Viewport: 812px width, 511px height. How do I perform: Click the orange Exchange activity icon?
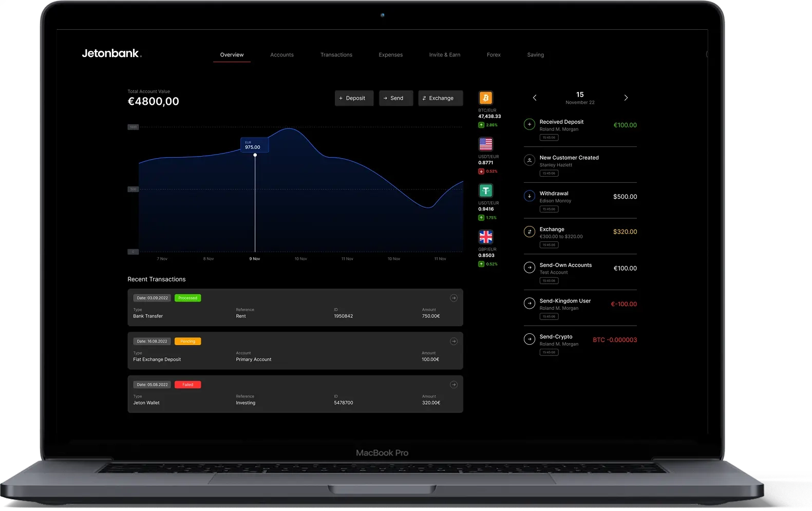point(529,232)
